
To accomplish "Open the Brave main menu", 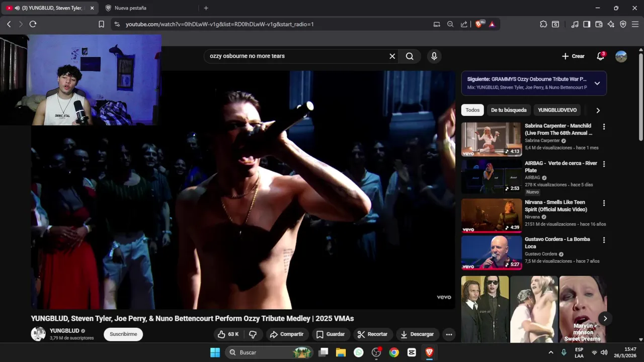I will click(x=635, y=24).
